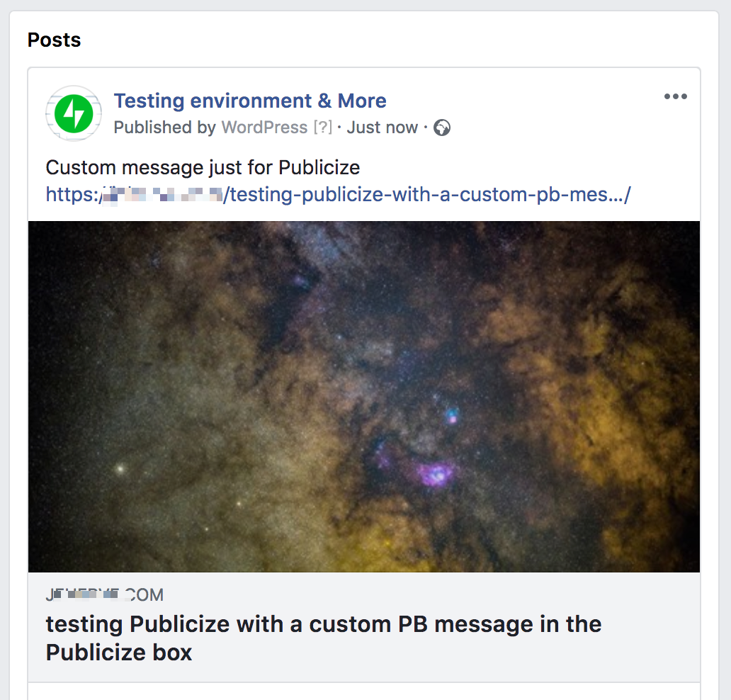Click the next post card below
Viewport: 731px width, 700px height.
tap(363, 693)
